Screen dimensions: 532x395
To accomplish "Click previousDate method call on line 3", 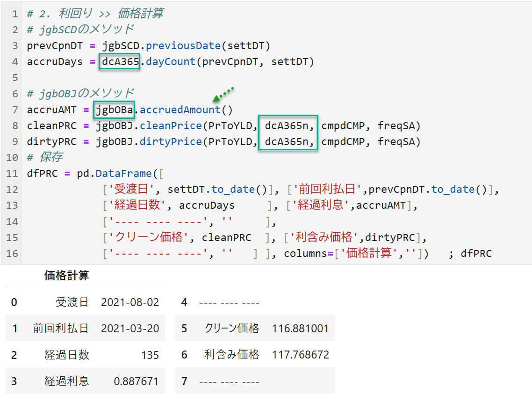I will tap(183, 45).
